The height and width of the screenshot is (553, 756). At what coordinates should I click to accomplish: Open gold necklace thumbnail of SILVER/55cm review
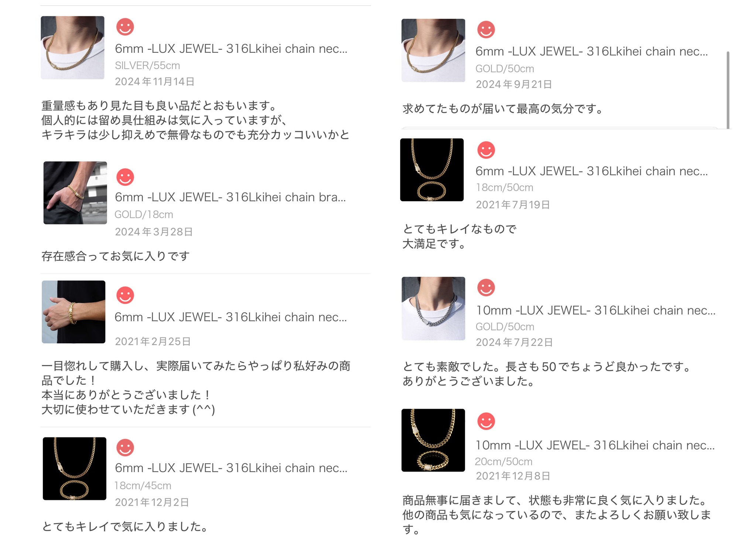coord(72,48)
